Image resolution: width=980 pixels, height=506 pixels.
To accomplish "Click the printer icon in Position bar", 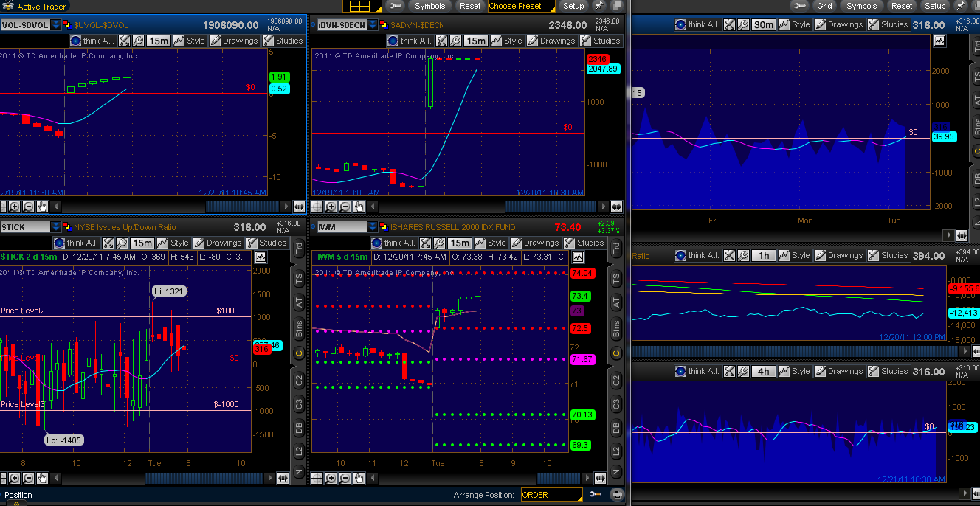I will click(x=617, y=495).
